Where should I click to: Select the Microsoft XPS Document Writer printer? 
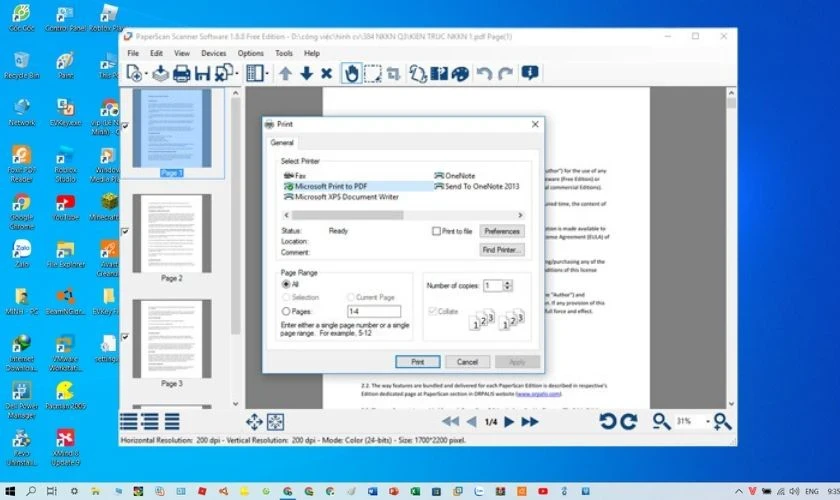tap(341, 197)
